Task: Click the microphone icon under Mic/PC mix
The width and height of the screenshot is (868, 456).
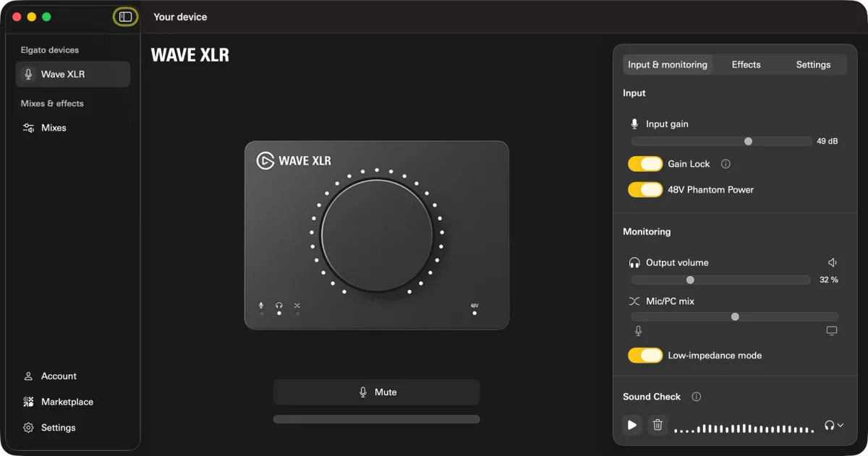Action: point(638,331)
